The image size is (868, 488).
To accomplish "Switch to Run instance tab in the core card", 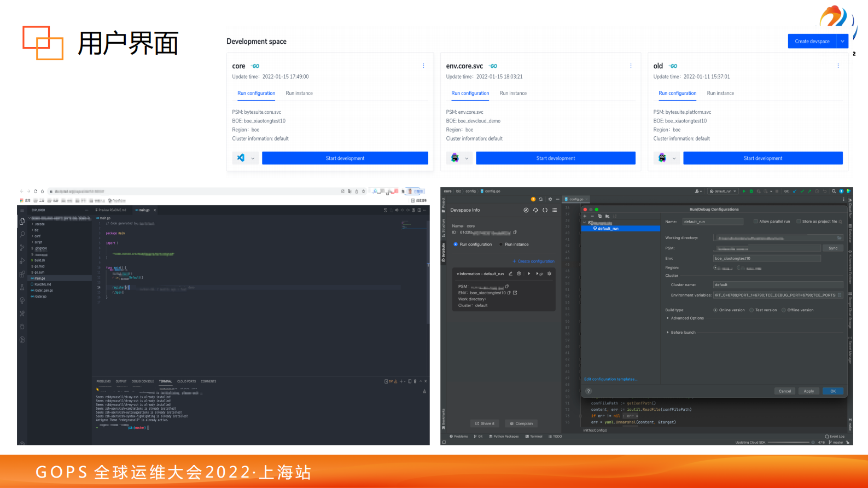I will 299,94.
